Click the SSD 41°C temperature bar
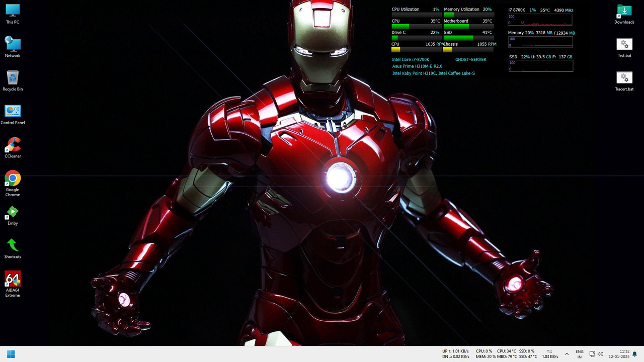This screenshot has height=362, width=644. [468, 38]
